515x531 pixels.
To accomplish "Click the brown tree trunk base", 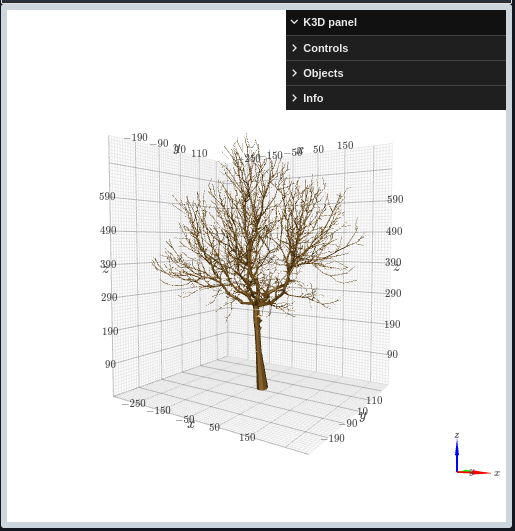I will [262, 384].
